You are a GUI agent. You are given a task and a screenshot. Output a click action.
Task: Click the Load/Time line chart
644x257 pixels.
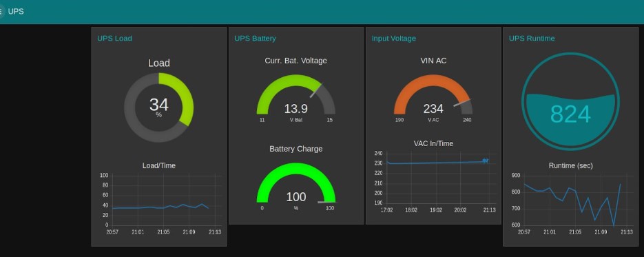coord(161,204)
